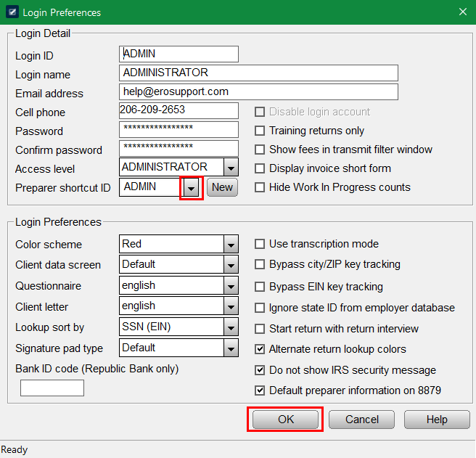476x458 pixels.
Task: Open the Signature pad type dropdown
Action: click(x=230, y=348)
